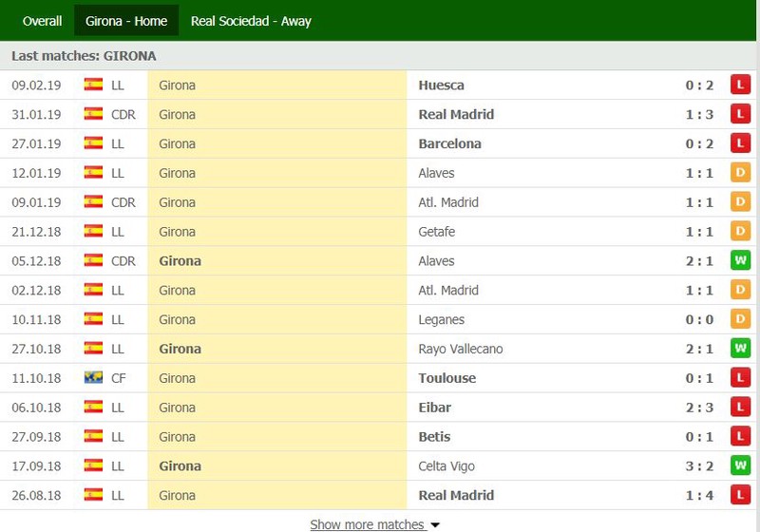Click orange D badge for Getafe match

(740, 231)
